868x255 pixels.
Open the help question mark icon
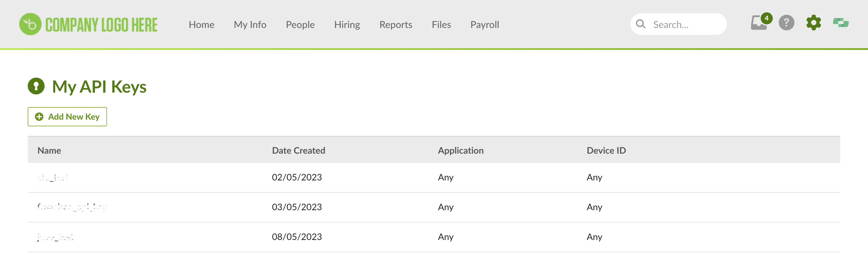click(x=786, y=23)
